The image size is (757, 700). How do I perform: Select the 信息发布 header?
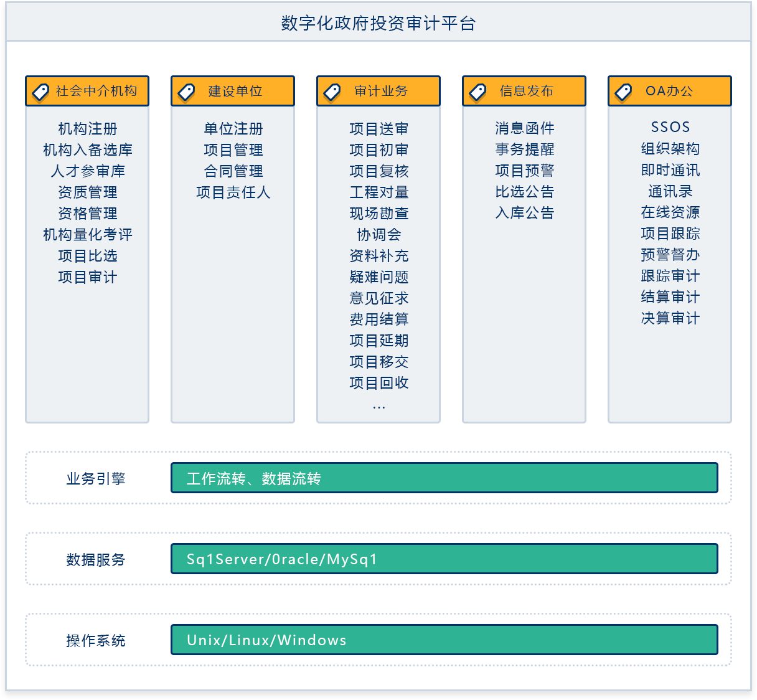point(524,91)
